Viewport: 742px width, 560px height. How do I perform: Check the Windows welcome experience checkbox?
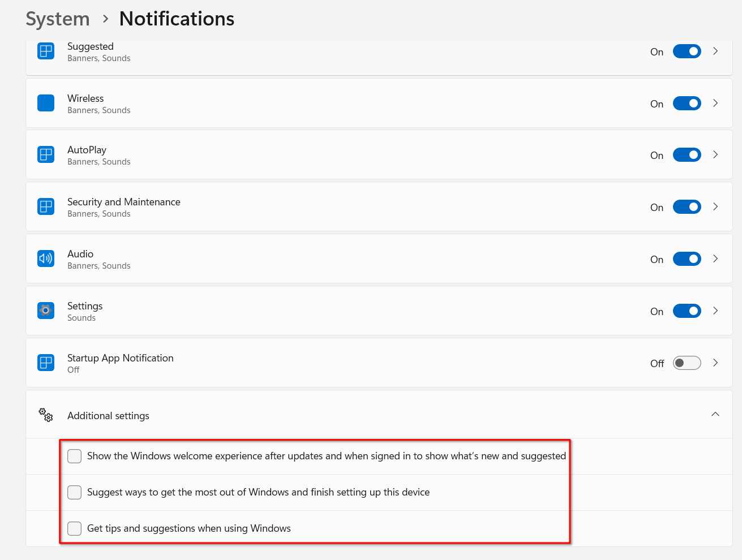pos(75,456)
